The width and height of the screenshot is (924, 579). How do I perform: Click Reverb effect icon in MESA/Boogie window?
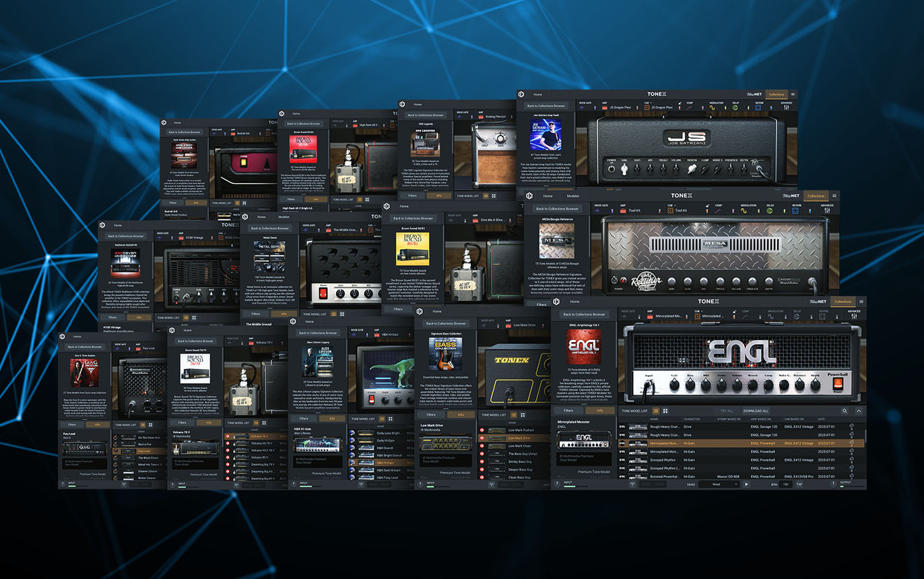click(796, 211)
